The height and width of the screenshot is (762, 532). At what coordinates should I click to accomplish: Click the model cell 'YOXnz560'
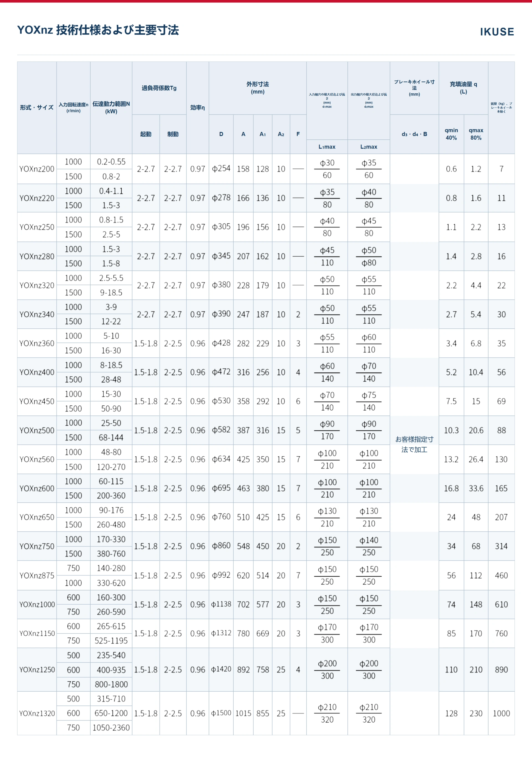(37, 459)
